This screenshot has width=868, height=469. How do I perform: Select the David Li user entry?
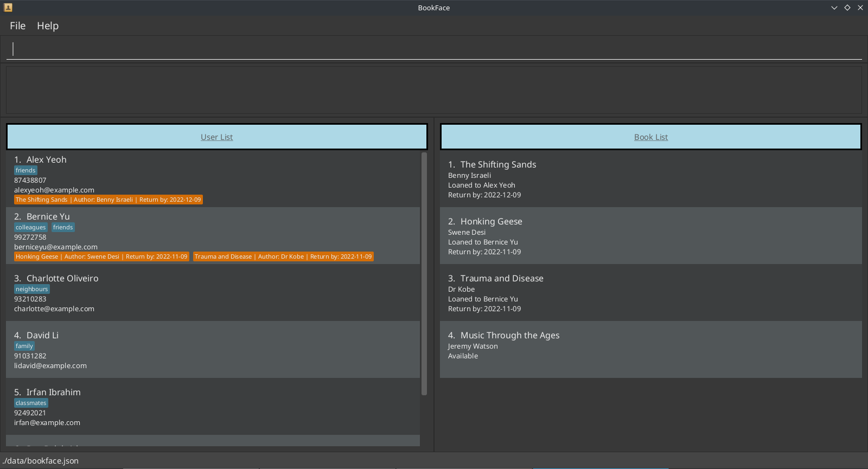(213, 349)
